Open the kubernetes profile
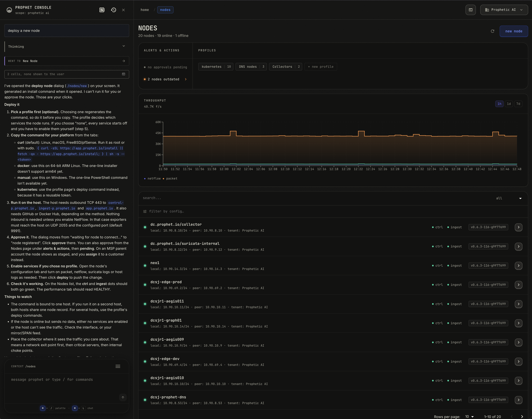 point(216,67)
